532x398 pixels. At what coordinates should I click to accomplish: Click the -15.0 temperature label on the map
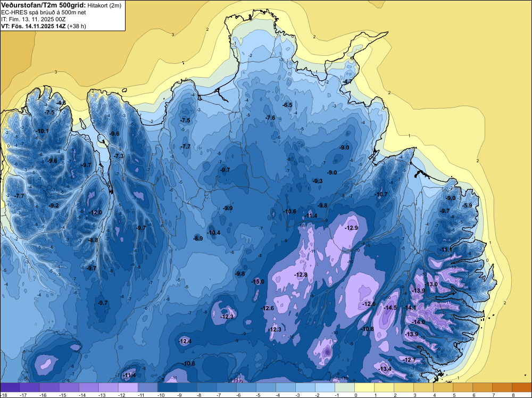click(257, 281)
